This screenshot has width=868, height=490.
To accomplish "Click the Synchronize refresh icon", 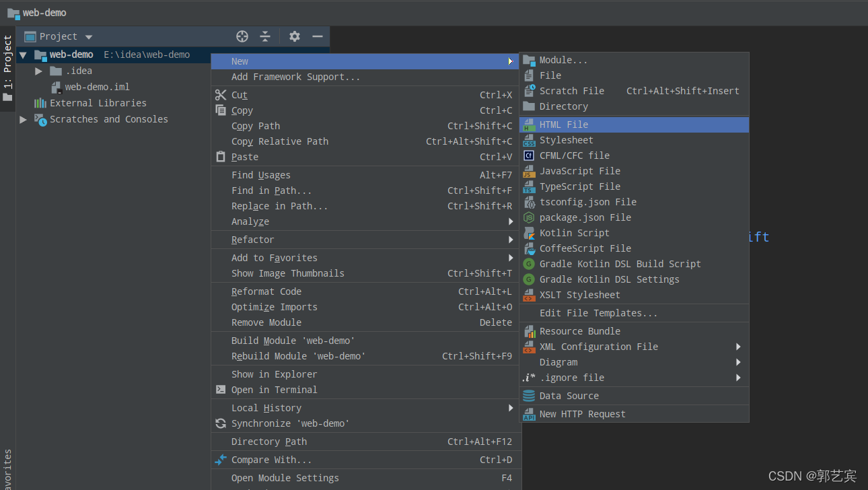I will [x=221, y=423].
